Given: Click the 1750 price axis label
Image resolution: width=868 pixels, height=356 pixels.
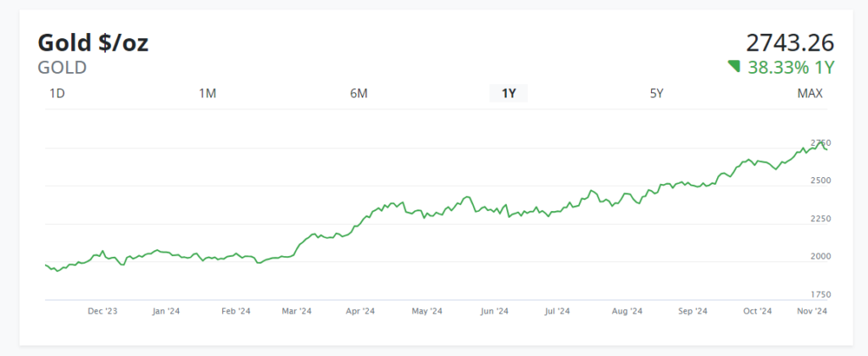Looking at the screenshot, I should pos(821,294).
